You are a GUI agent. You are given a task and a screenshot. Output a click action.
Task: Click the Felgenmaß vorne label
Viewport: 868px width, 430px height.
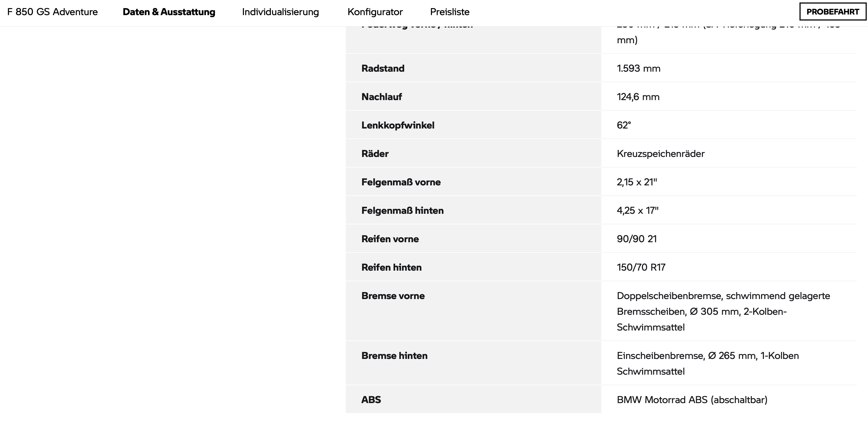coord(401,182)
